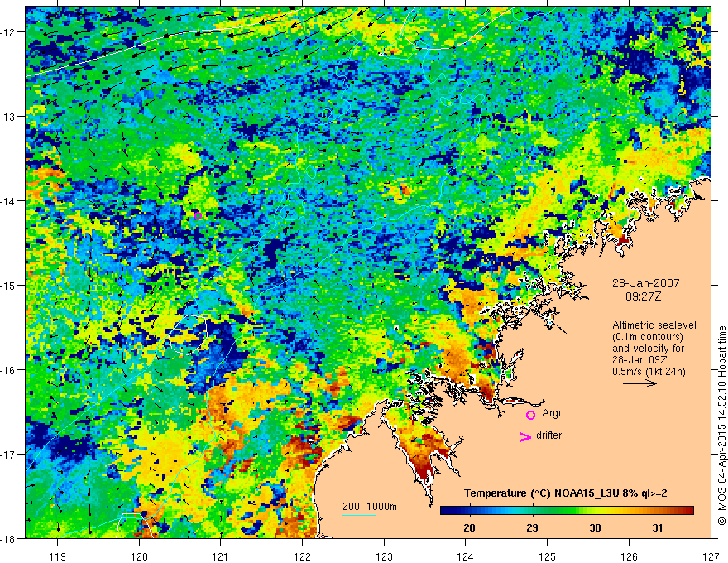Click the "Altimetric sealevel" text line
728x563 pixels.
[654, 325]
